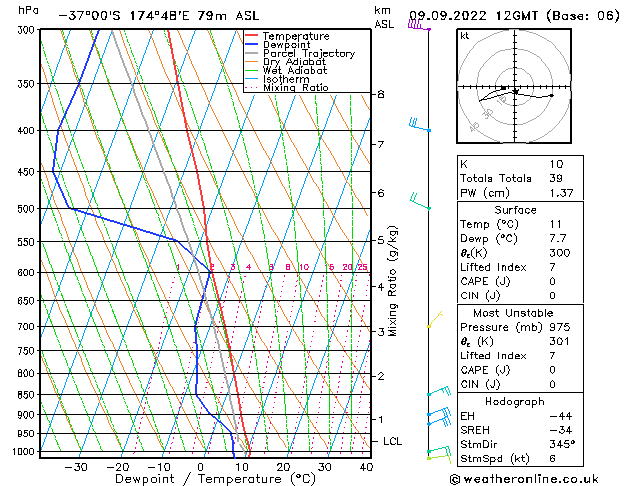Click the 'StmSpd (kt)' value '6'
The height and width of the screenshot is (486, 629).
point(552,459)
